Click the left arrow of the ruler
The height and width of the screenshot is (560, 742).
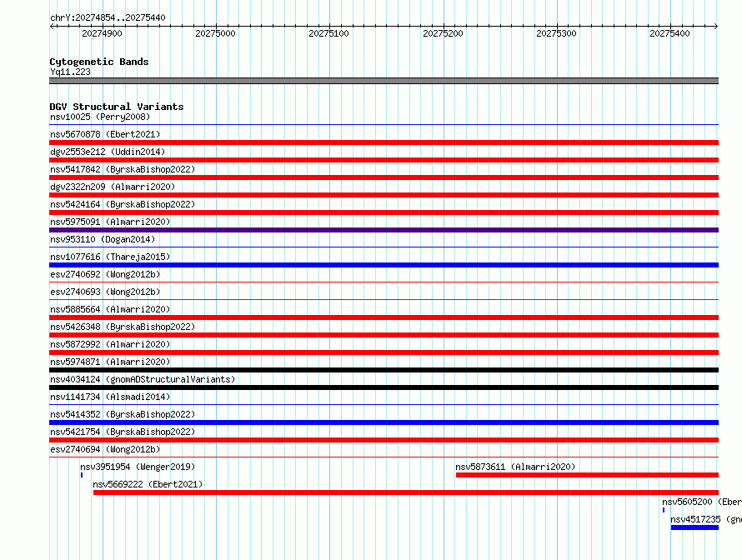tap(53, 26)
